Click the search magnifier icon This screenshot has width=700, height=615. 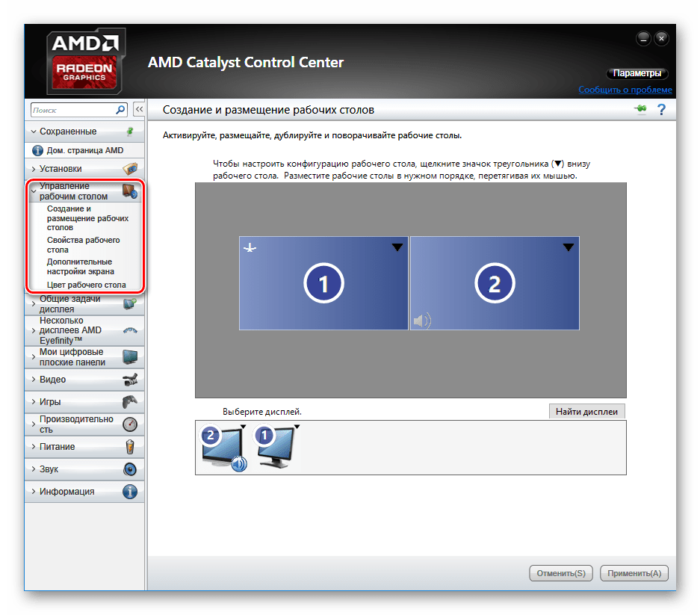(120, 109)
